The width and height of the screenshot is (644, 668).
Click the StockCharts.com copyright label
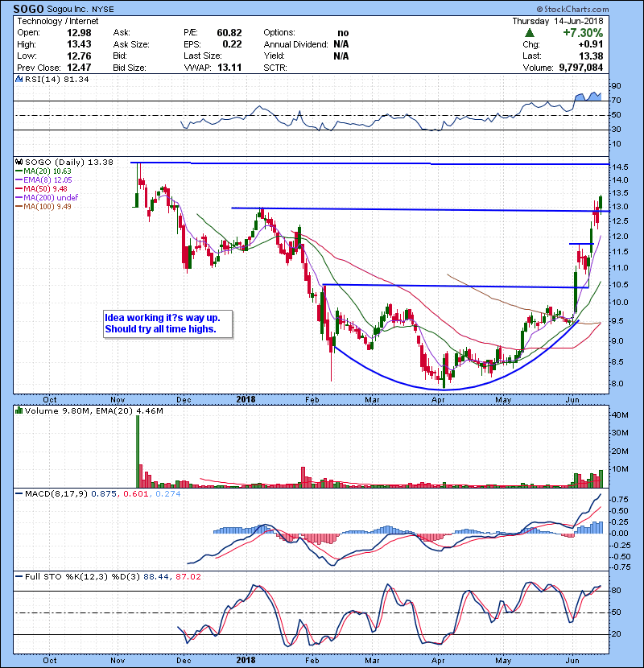(573, 9)
